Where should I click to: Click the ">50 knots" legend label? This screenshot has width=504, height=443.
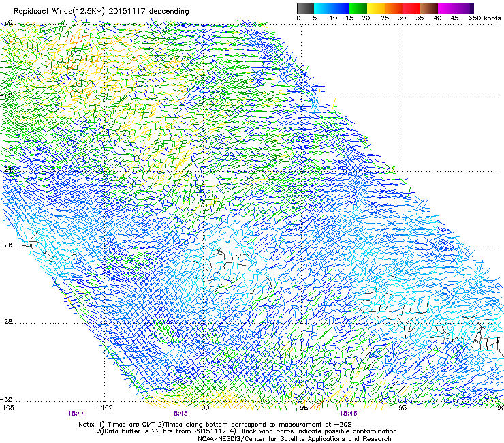[484, 18]
